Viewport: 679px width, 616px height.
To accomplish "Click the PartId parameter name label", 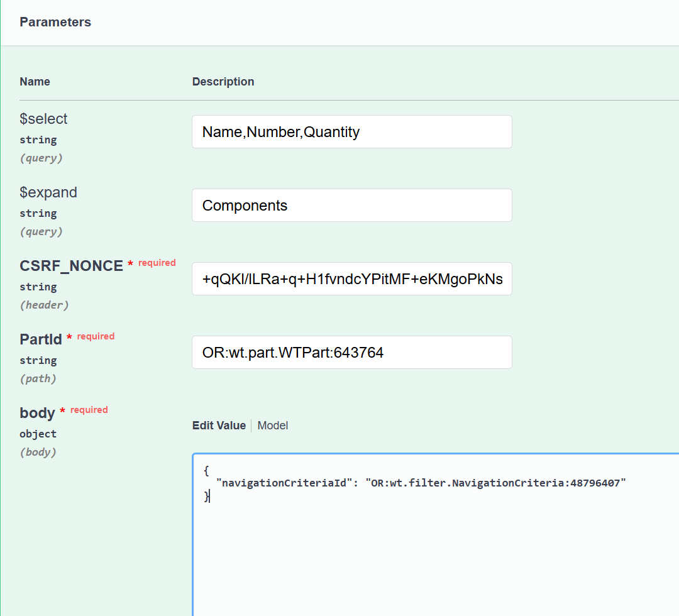I will click(x=40, y=339).
